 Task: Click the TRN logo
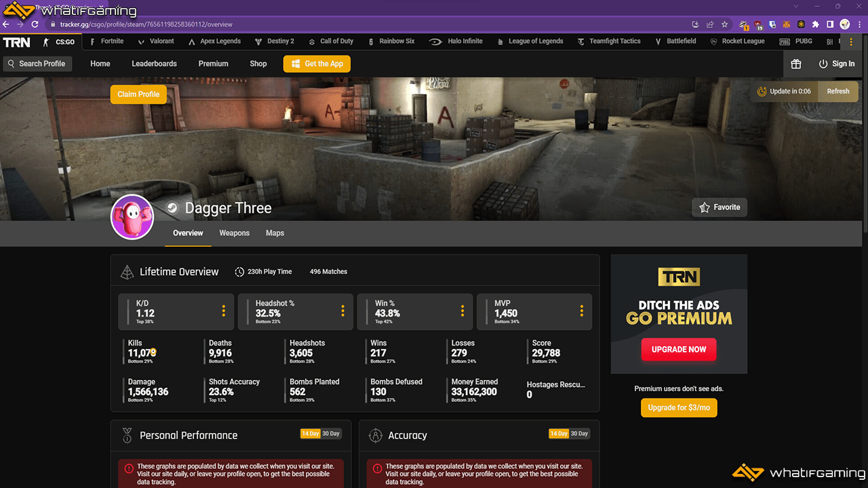point(16,42)
